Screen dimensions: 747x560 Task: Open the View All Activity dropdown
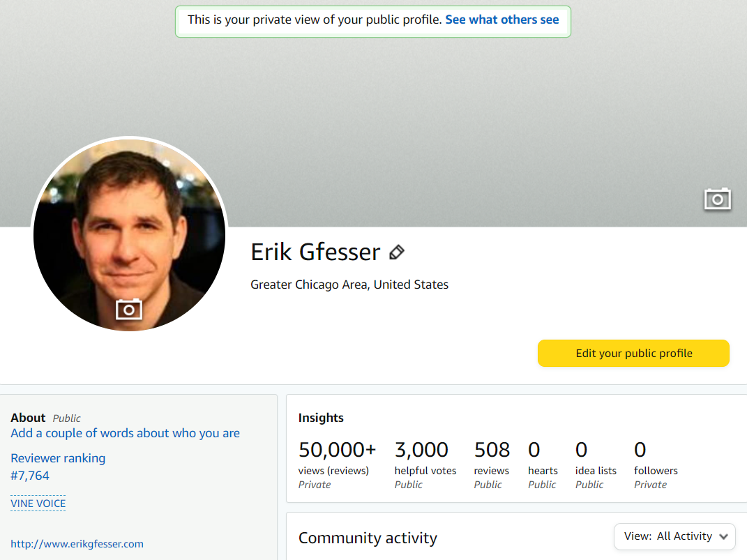click(x=674, y=536)
